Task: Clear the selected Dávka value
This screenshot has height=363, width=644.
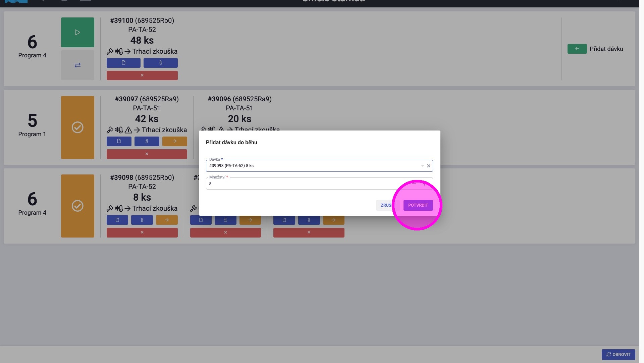Action: point(428,166)
